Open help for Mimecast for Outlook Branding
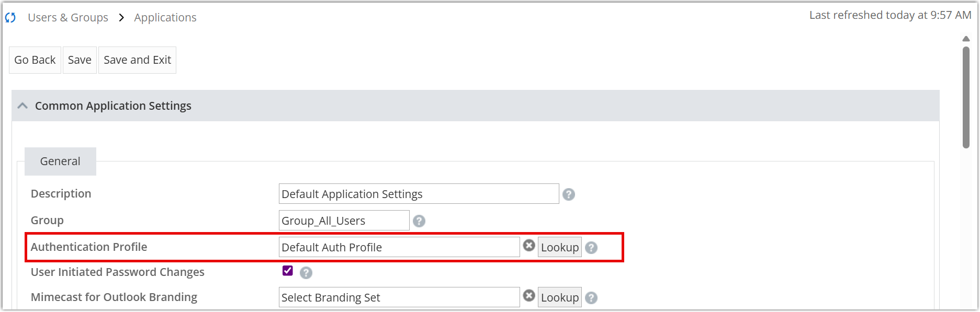This screenshot has height=312, width=980. (x=592, y=297)
